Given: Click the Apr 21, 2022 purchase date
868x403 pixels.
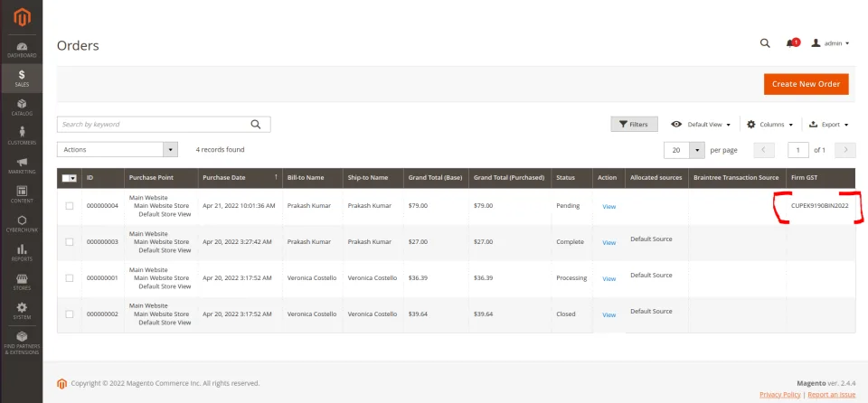Looking at the screenshot, I should pyautogui.click(x=239, y=205).
